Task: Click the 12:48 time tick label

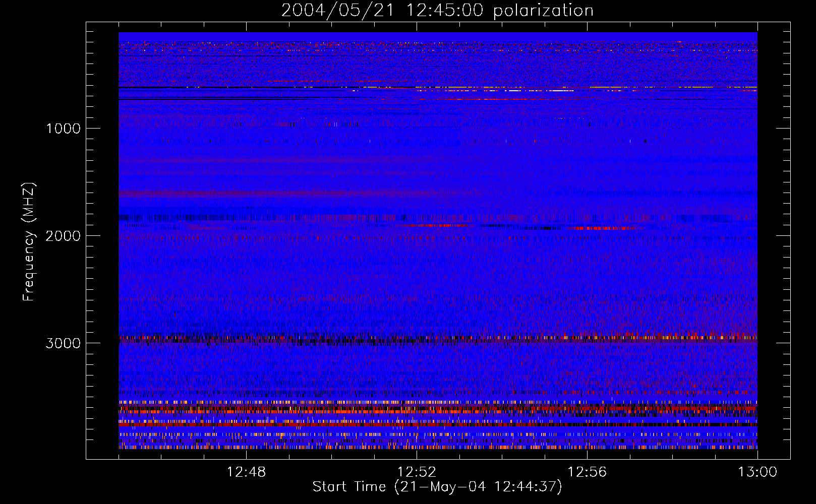Action: (246, 472)
